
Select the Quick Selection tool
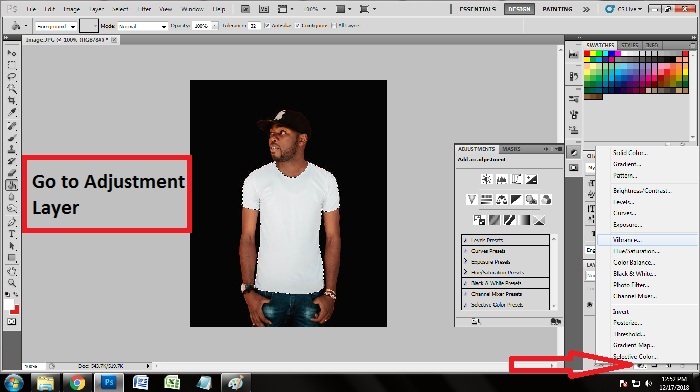coord(12,88)
